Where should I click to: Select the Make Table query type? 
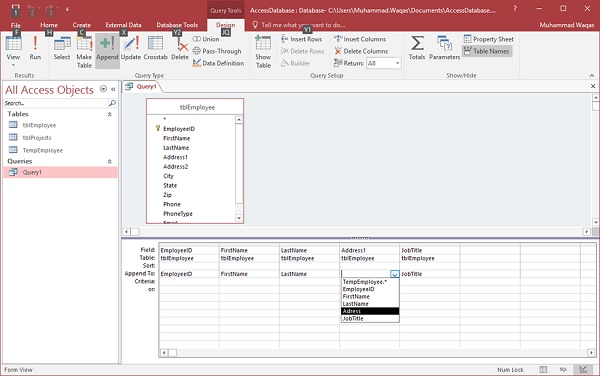point(84,52)
